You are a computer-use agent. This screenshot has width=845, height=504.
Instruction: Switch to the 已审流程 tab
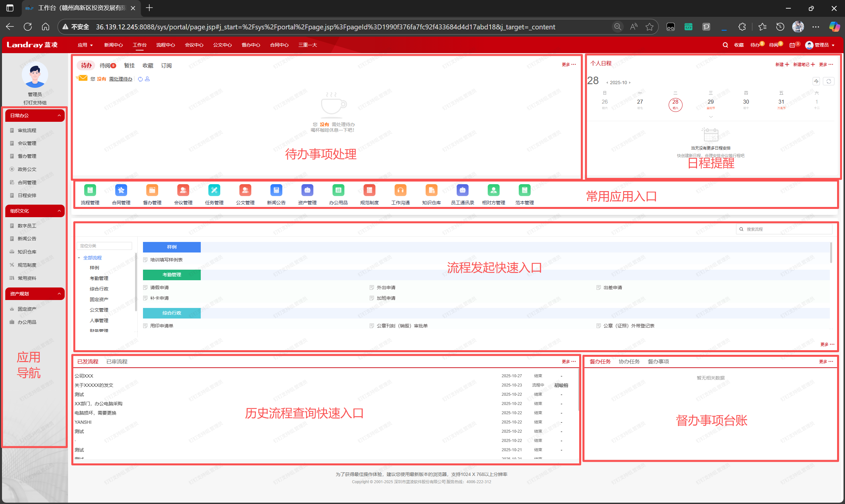coord(117,362)
